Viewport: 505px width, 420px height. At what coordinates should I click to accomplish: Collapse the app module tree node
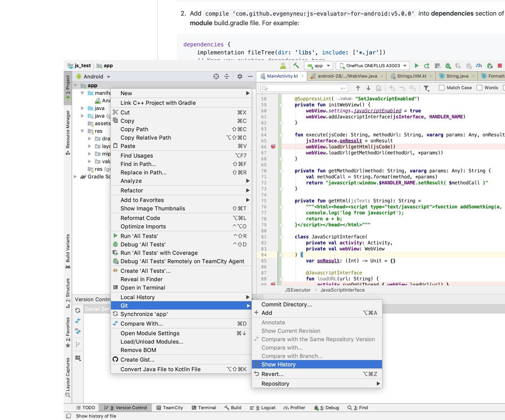(x=75, y=86)
